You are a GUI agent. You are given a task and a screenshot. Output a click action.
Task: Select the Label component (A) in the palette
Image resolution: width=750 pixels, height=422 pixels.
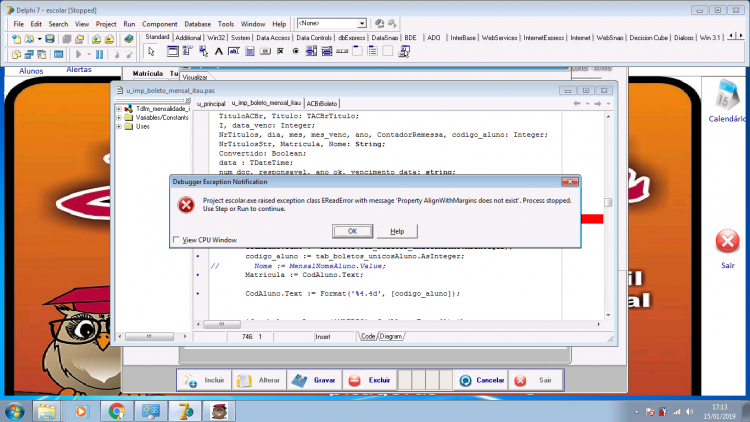click(219, 51)
